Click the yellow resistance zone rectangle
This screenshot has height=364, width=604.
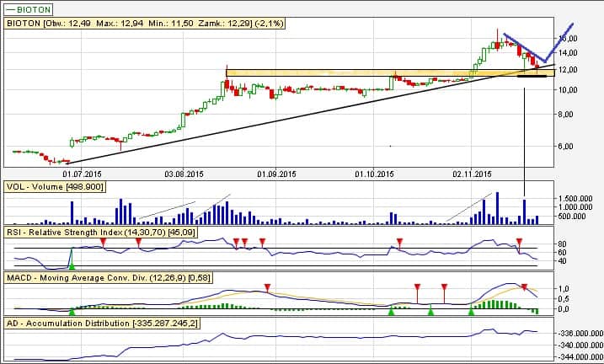point(337,73)
